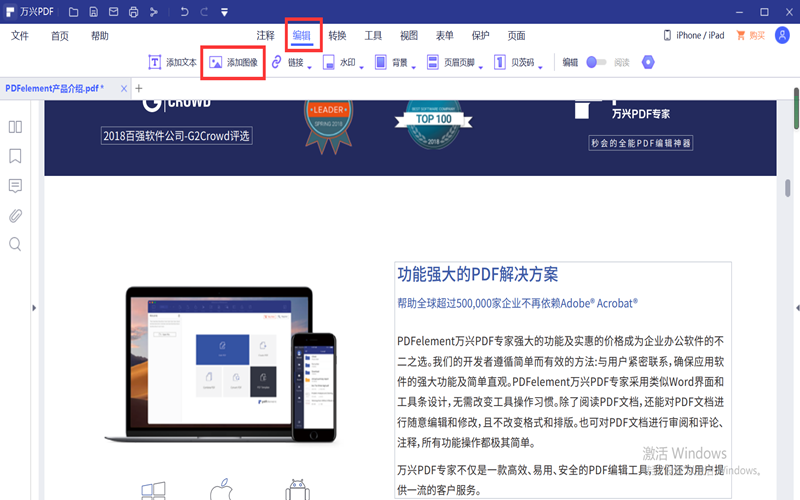Open the comments panel in left sidebar
800x500 pixels.
[x=15, y=186]
